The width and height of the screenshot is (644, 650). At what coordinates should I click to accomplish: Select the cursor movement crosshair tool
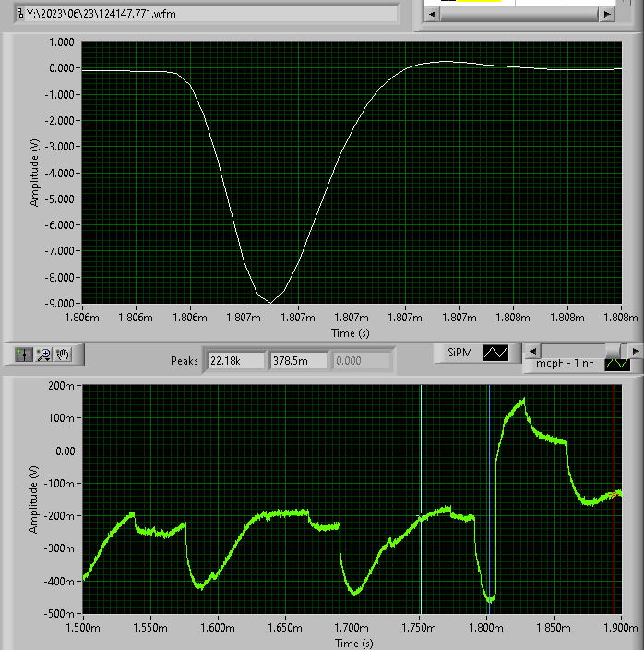(24, 355)
